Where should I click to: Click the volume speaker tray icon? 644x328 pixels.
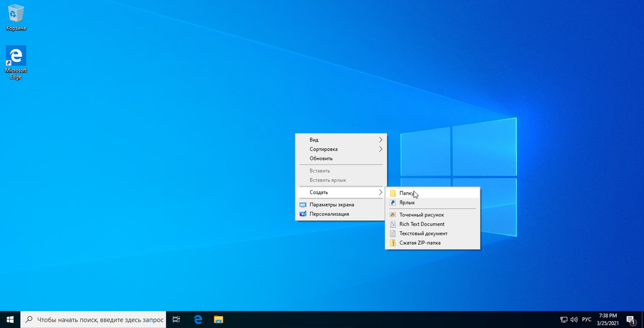pyautogui.click(x=574, y=320)
